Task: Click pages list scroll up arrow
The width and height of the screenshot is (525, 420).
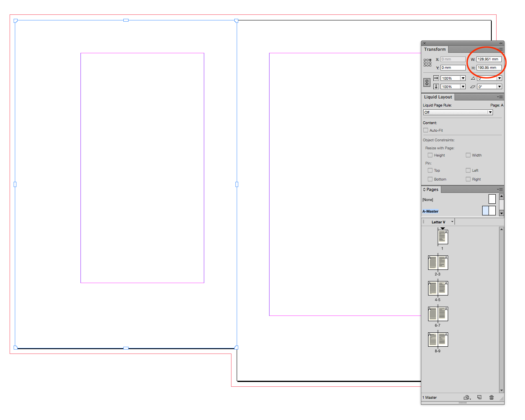Action: coord(501,229)
